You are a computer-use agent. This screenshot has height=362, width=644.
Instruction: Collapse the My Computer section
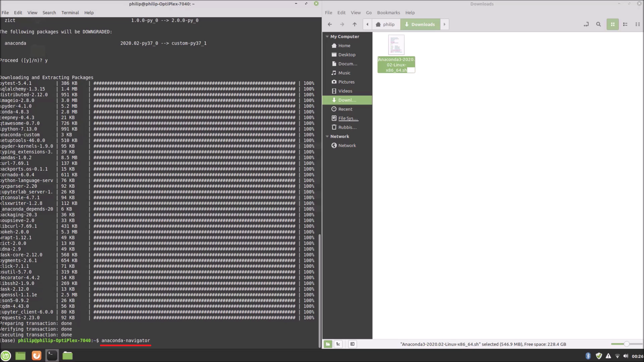[327, 37]
